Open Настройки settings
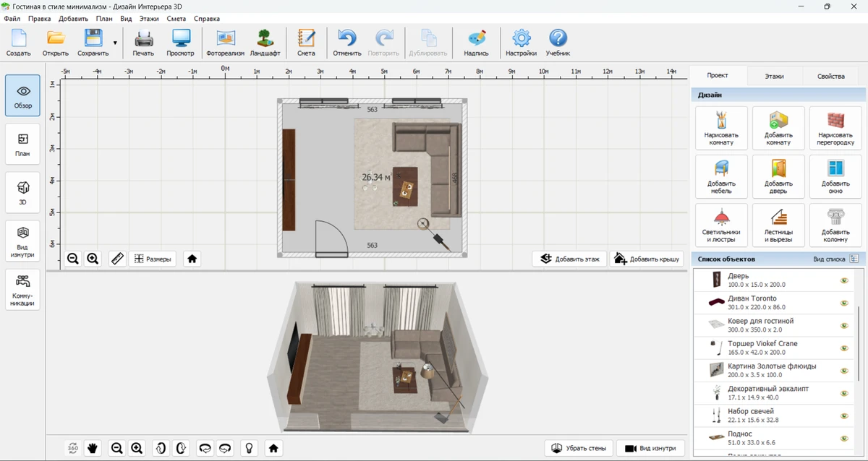 point(521,43)
